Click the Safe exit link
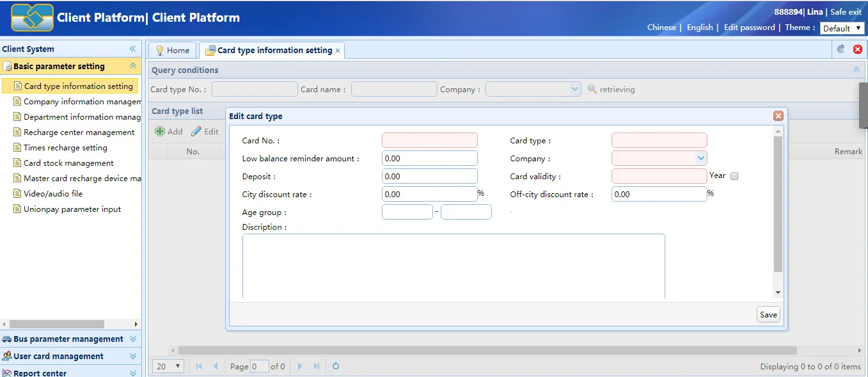 [x=846, y=12]
